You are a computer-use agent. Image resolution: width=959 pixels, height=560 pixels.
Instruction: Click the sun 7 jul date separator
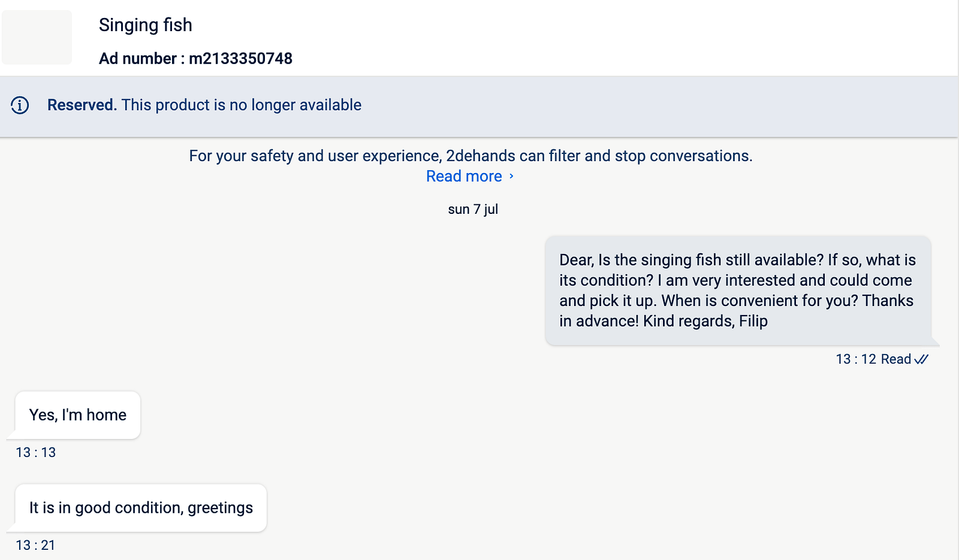click(473, 210)
